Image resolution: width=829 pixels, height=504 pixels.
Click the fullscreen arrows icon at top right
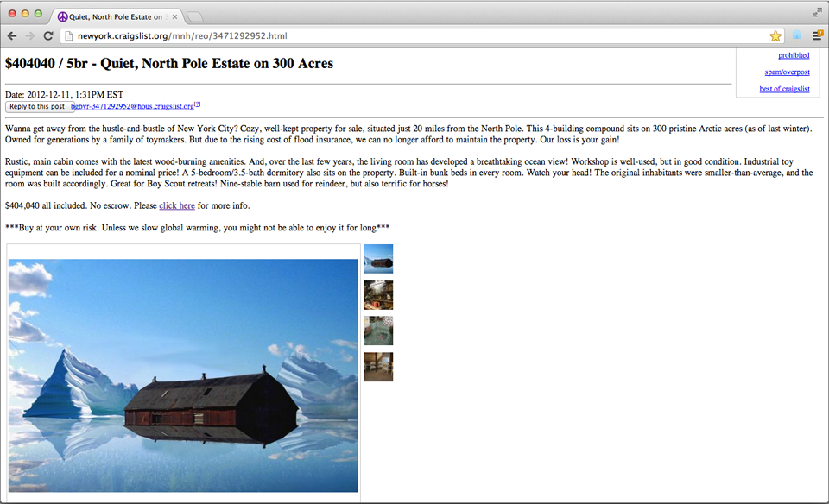point(817,13)
